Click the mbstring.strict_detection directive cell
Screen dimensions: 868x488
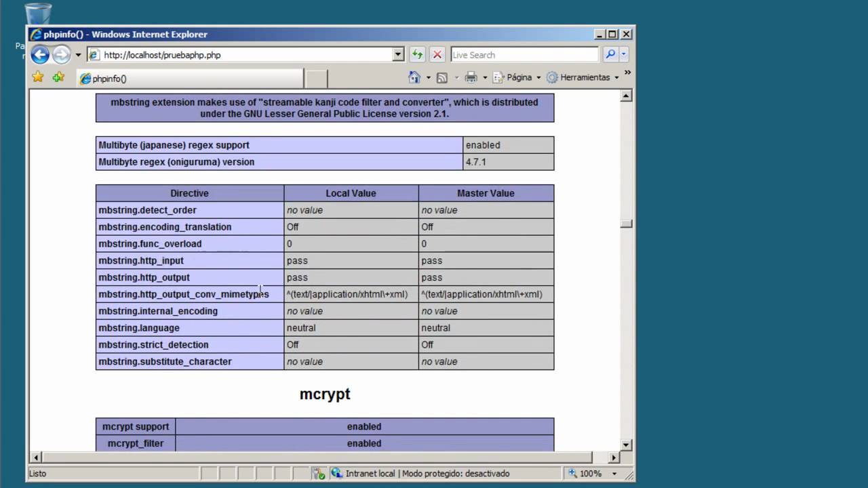tap(190, 344)
